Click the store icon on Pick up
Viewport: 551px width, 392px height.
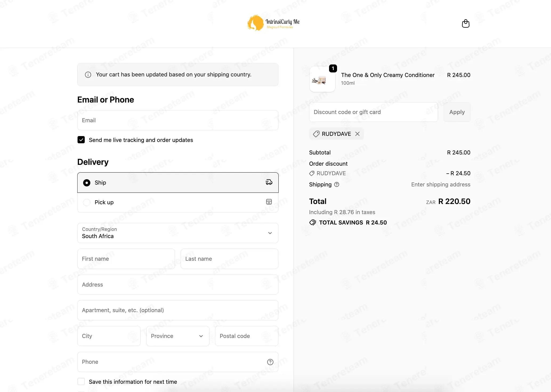tap(269, 202)
